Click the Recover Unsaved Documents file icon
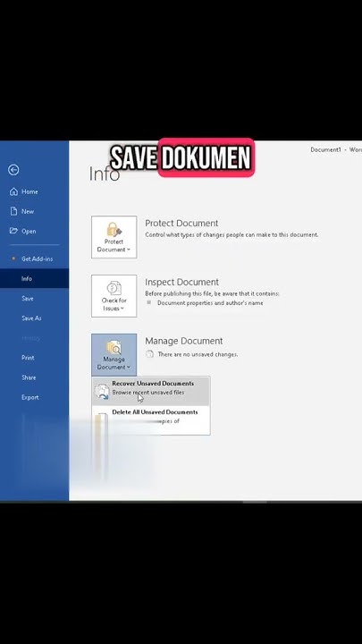 pos(102,392)
